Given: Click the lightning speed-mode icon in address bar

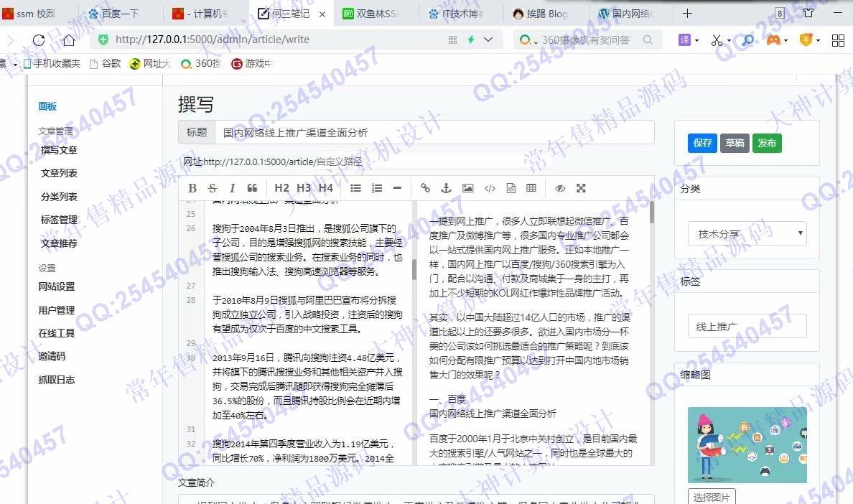Looking at the screenshot, I should 471,39.
